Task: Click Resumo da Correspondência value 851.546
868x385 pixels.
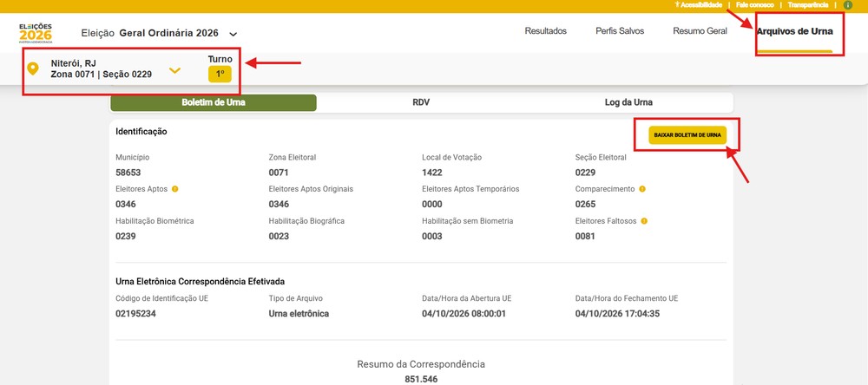Action: pos(421,380)
